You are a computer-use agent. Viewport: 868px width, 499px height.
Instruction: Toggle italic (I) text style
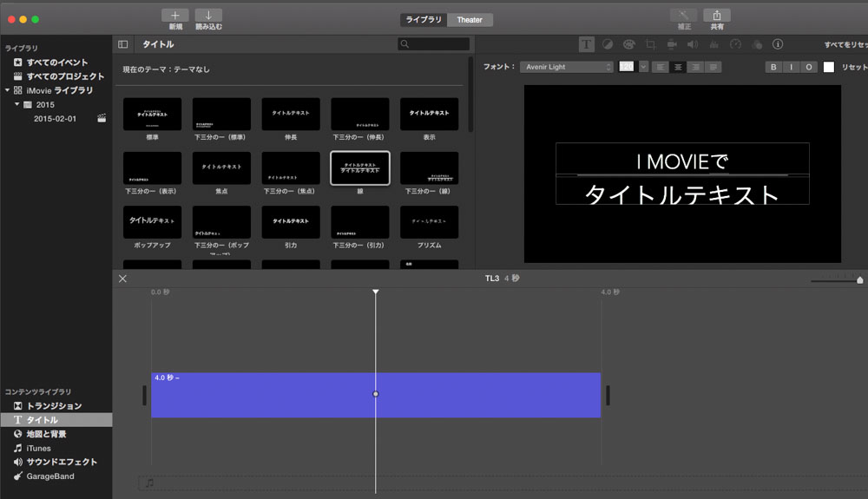(x=791, y=67)
